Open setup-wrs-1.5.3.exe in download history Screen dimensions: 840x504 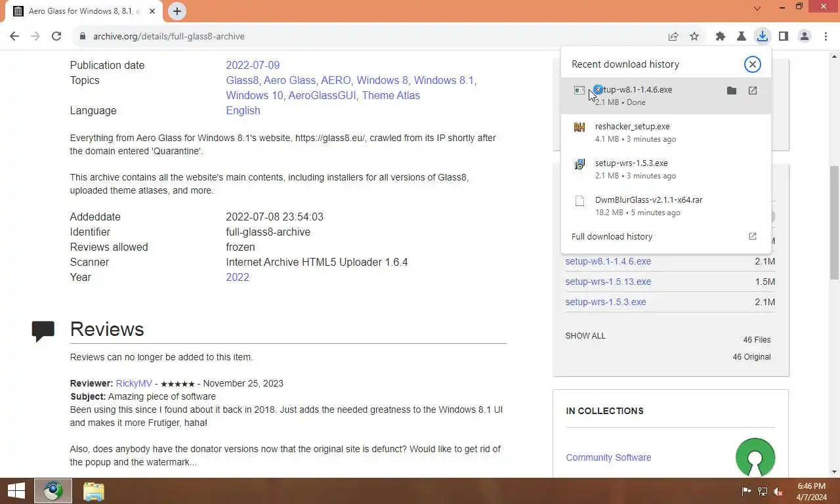coord(666,169)
